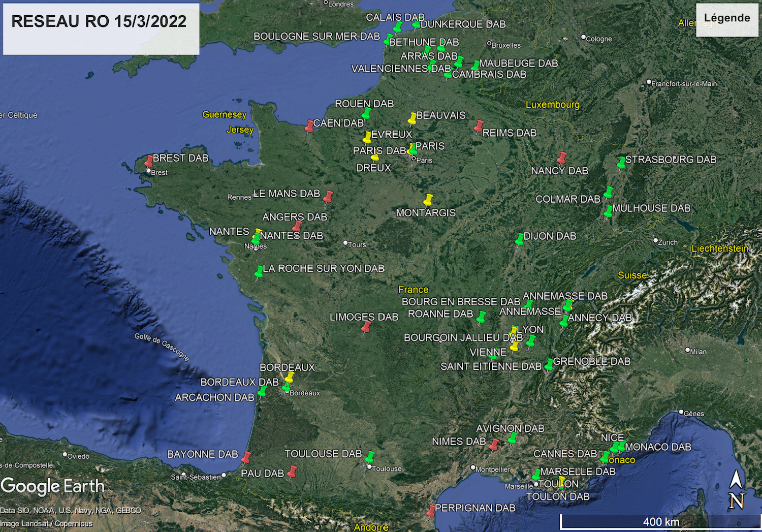The height and width of the screenshot is (532, 762).
Task: Click the RESEAU RO 15/3/2022 title box
Action: click(x=101, y=28)
